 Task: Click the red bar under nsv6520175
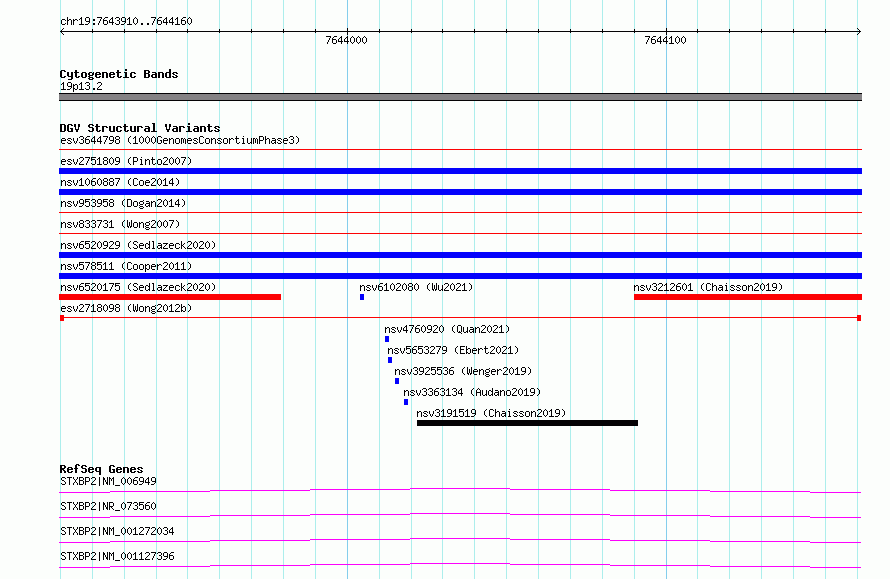click(170, 297)
